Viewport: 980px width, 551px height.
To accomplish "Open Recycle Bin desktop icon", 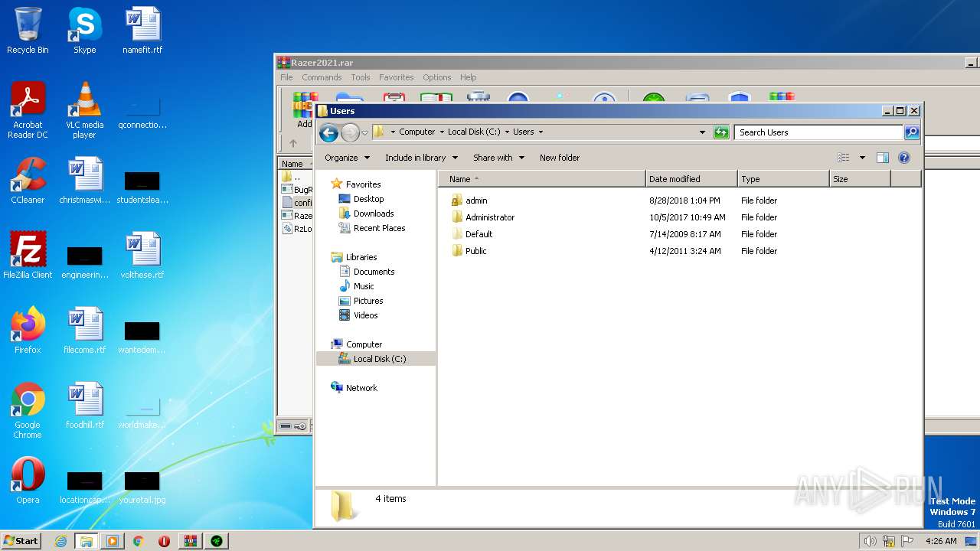I will click(28, 31).
